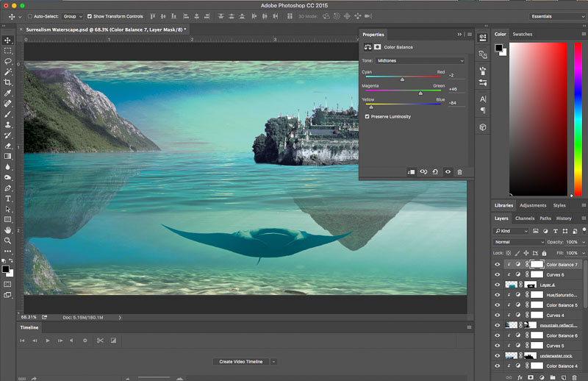Select the Pen tool

tap(7, 188)
